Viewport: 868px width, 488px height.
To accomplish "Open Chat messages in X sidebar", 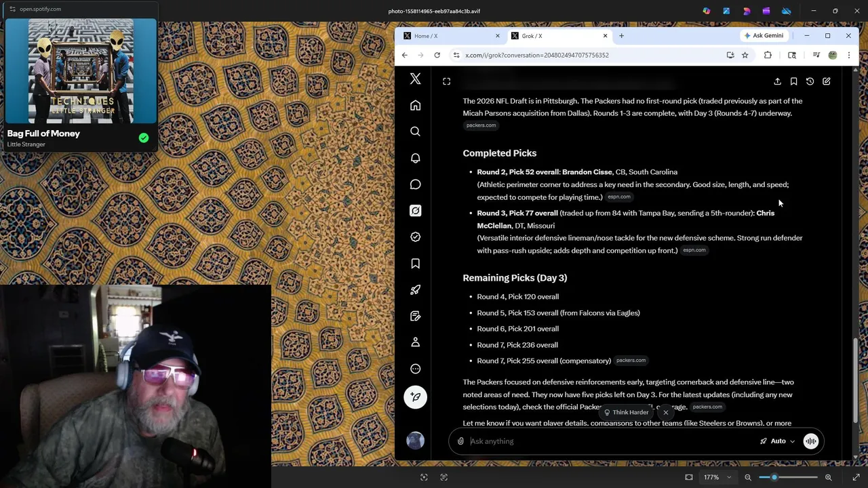I will 415,184.
